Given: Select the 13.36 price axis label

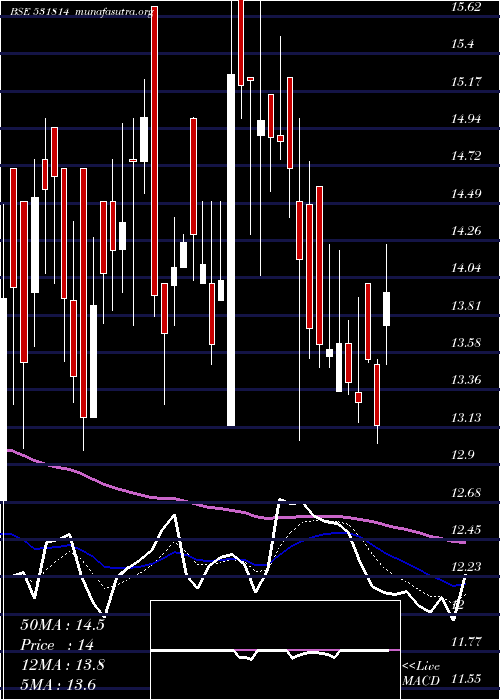Looking at the screenshot, I should pyautogui.click(x=467, y=380).
